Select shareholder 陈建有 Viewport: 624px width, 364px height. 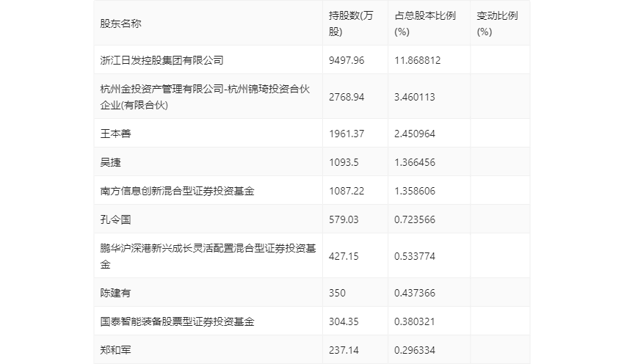point(115,293)
